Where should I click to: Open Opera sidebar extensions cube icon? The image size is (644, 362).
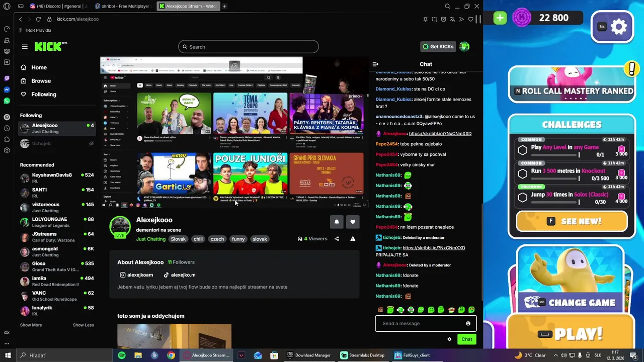coord(7,139)
